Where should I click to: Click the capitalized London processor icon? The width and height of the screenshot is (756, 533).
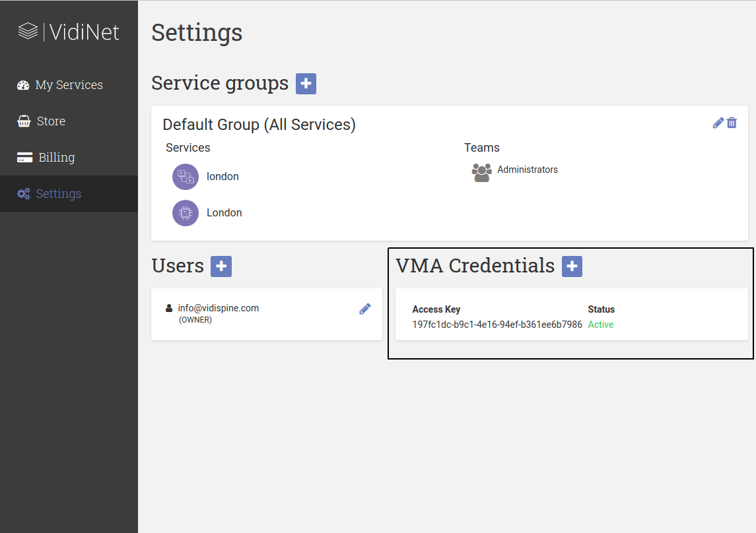(x=186, y=213)
